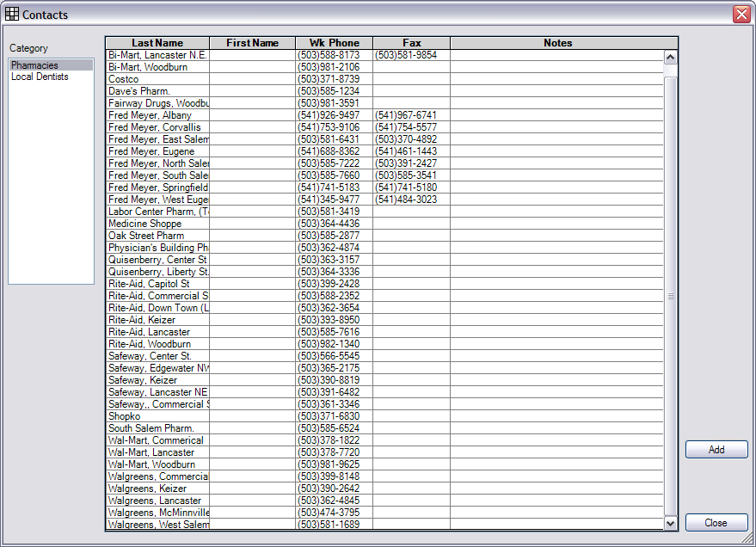Click fax number (541)484-3023
Image resolution: width=756 pixels, height=547 pixels.
click(406, 200)
